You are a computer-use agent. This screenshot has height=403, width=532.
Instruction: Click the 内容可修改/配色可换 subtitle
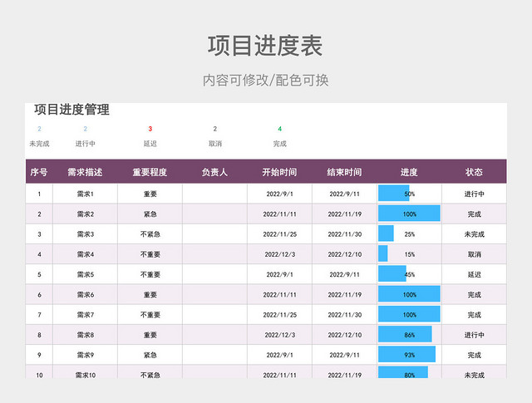click(x=266, y=81)
